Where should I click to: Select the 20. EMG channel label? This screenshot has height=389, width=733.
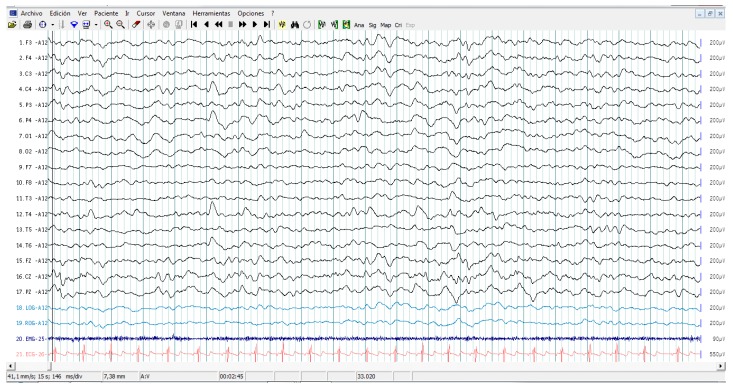(x=31, y=339)
